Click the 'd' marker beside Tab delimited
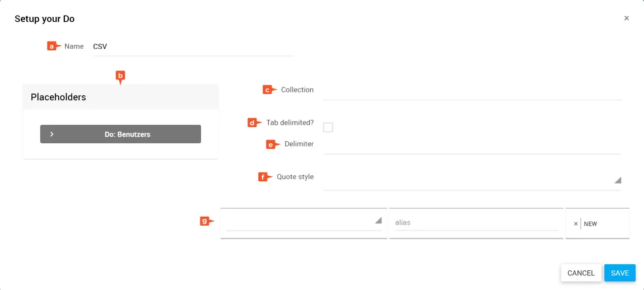Image resolution: width=644 pixels, height=290 pixels. pos(253,123)
